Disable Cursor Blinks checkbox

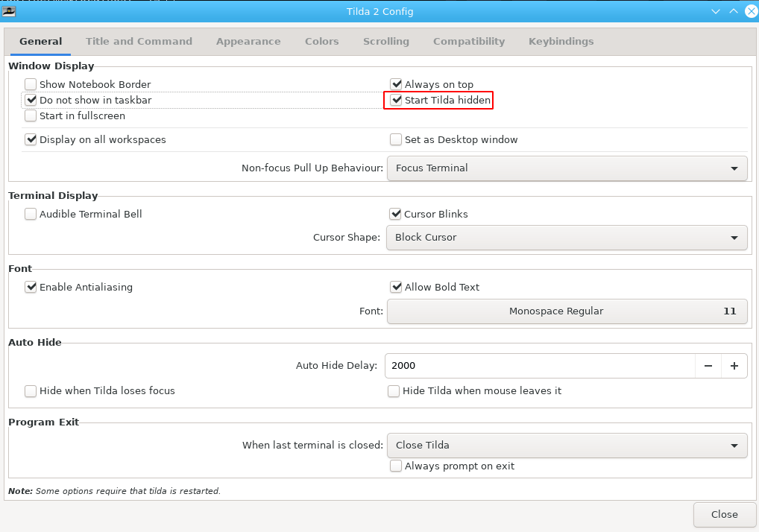pyautogui.click(x=397, y=215)
